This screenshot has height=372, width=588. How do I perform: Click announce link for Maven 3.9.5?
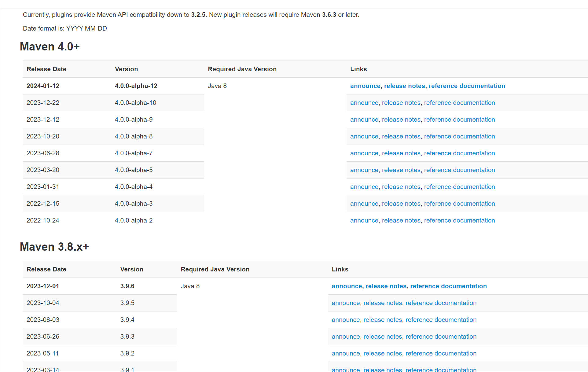[x=346, y=303]
